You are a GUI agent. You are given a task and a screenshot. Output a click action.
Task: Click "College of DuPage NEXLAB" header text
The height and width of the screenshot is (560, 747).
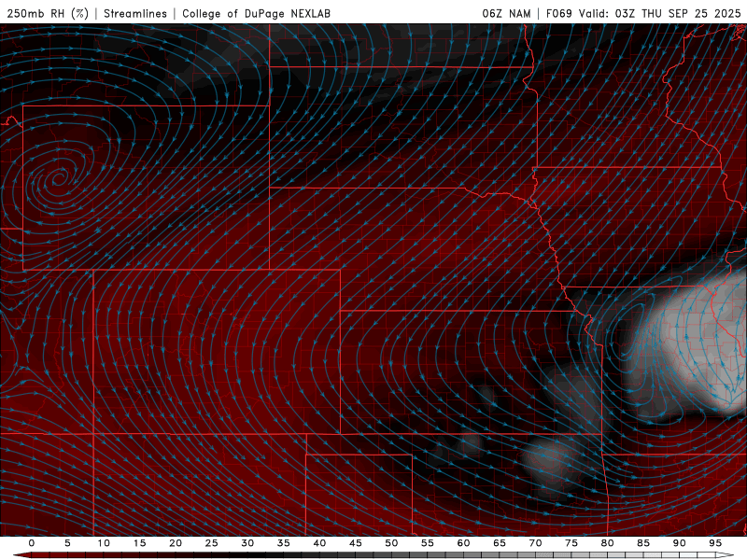tap(256, 13)
